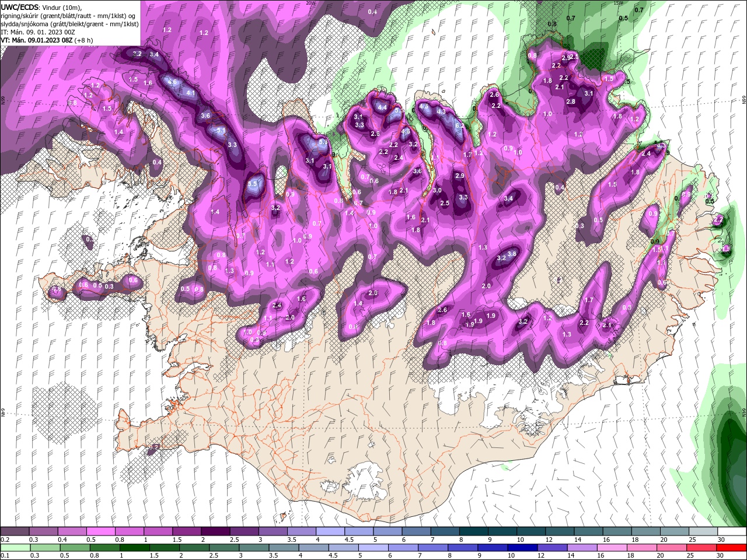Click the "UWC/ECDS" title text
This screenshot has width=747, height=560.
tap(20, 7)
